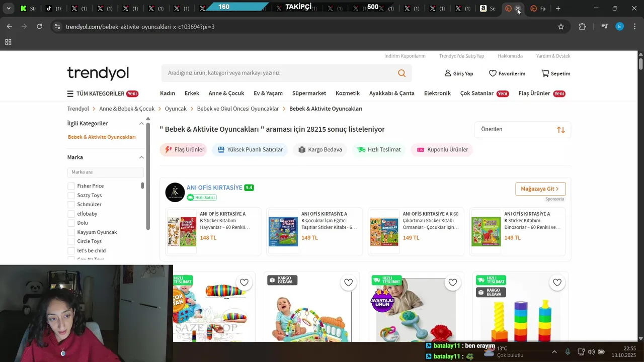Bookmark this page with star icon

(x=561, y=27)
